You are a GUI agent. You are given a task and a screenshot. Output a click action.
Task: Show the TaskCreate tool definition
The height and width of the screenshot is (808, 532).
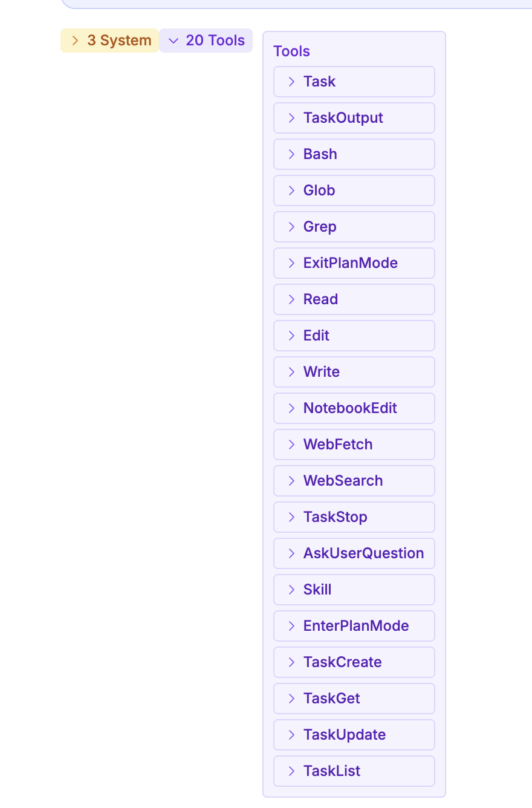(x=354, y=662)
